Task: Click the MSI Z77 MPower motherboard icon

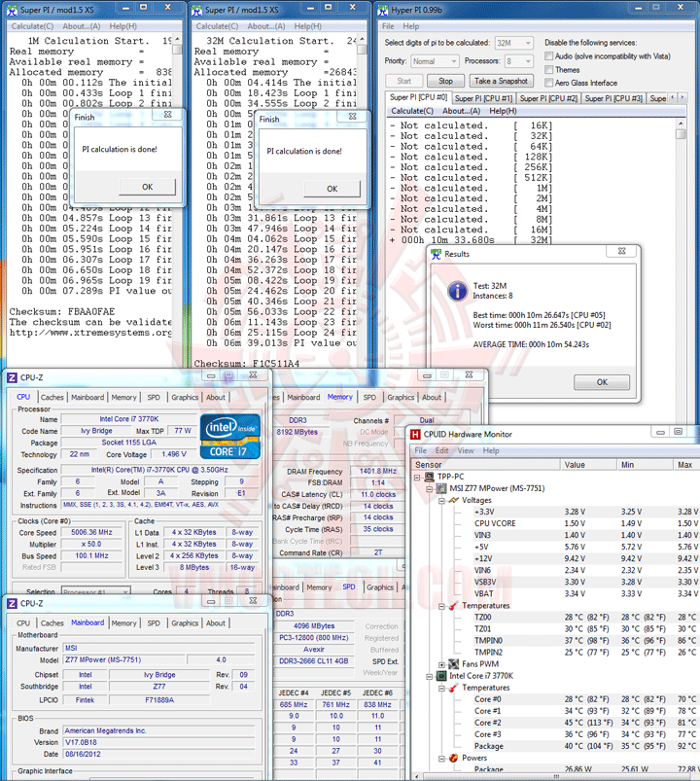Action: coord(441,488)
